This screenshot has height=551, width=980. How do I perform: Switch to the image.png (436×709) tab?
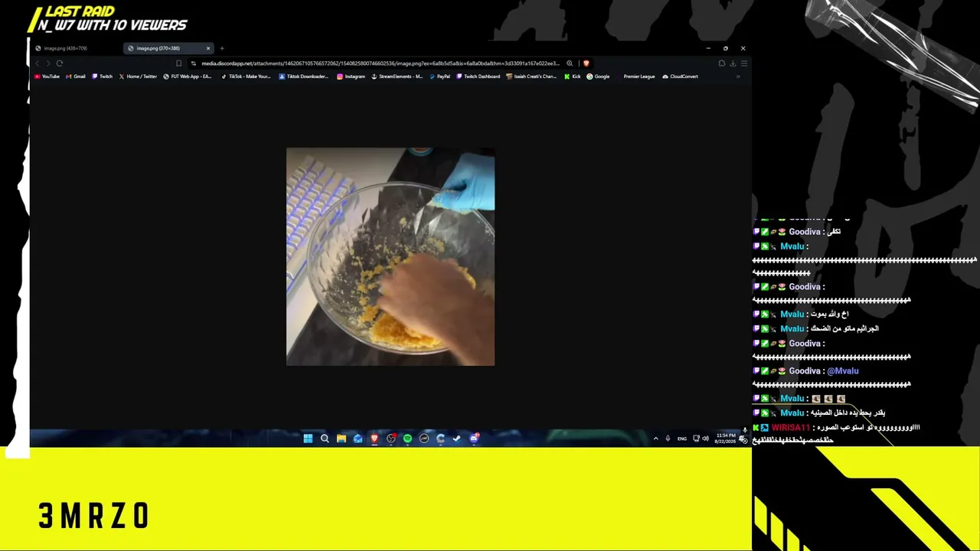tap(77, 48)
